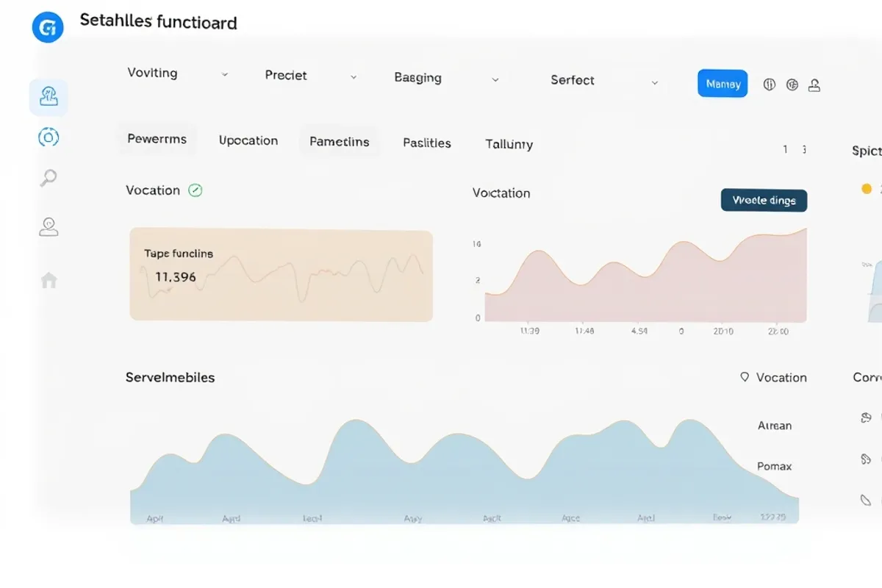Click the page number 1 indicator

click(786, 149)
